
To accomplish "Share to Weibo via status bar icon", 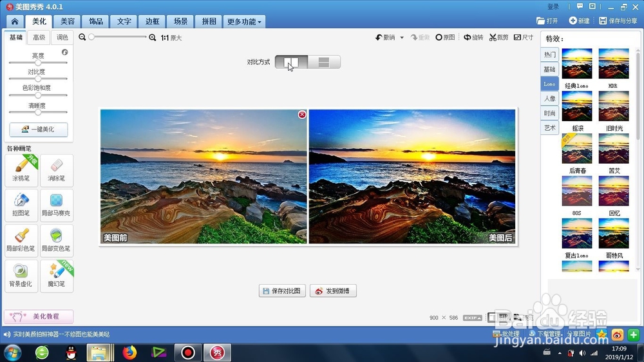I will coord(618,335).
